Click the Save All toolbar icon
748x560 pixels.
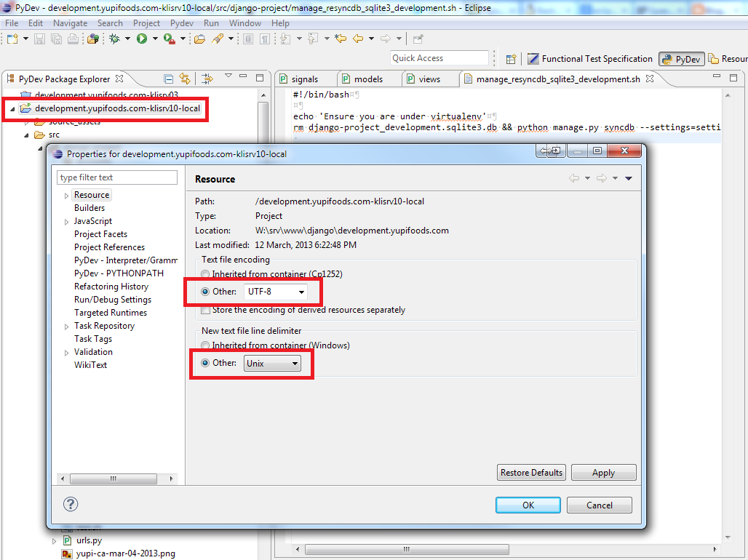(x=56, y=39)
